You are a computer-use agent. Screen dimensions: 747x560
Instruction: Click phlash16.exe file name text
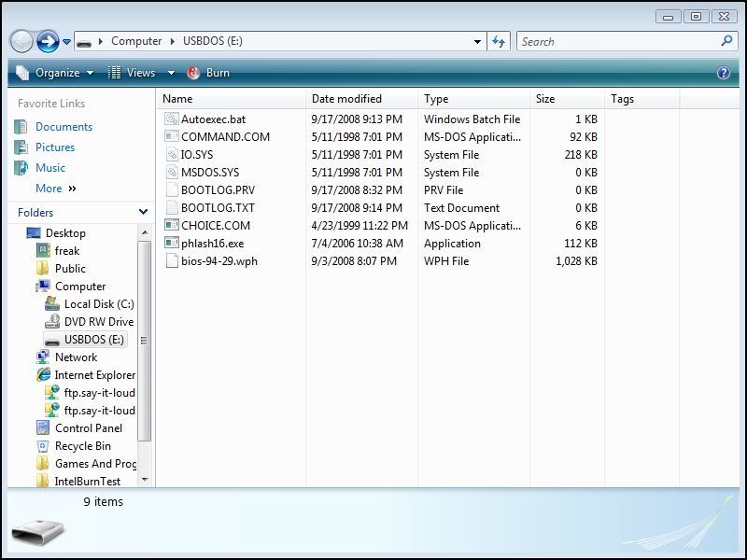(213, 244)
